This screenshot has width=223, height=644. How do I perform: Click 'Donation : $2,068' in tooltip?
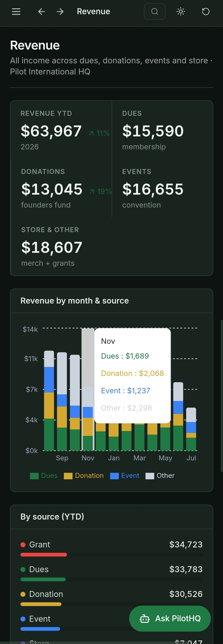tap(132, 373)
